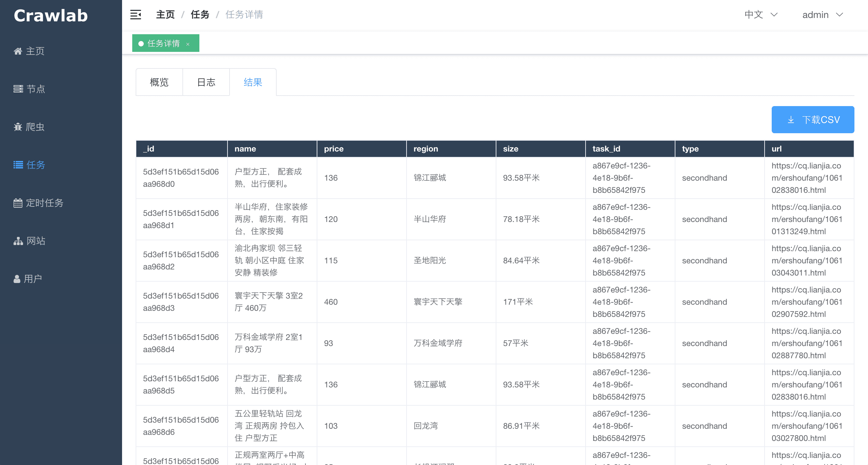The height and width of the screenshot is (465, 868).
Task: Close the 任务详情 tab tag
Action: [188, 44]
